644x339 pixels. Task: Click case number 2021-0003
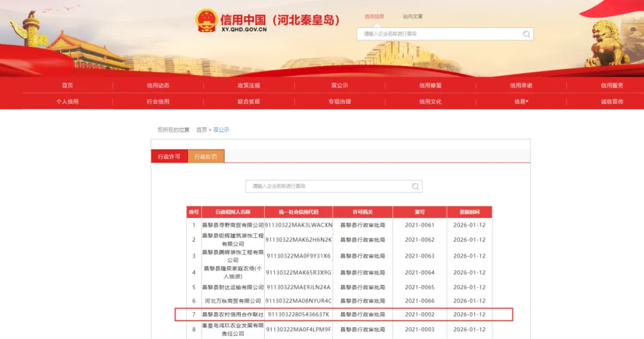point(420,329)
